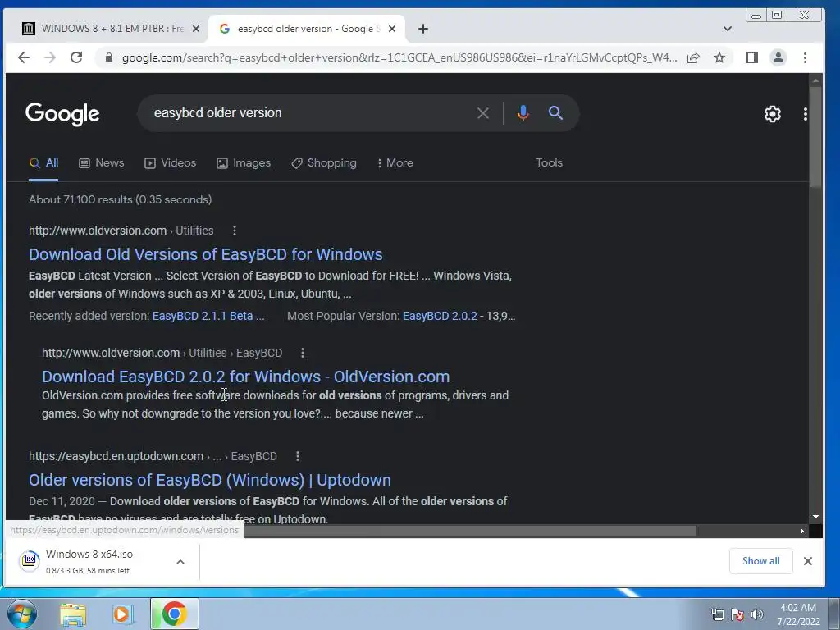Click the Show desktop strip
This screenshot has width=840, height=630.
tap(834, 614)
